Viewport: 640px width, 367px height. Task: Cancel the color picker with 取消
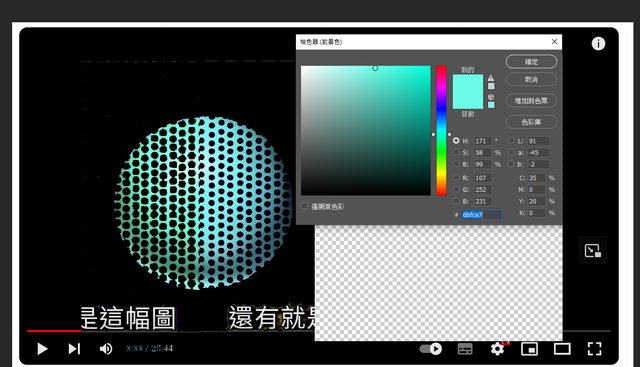[x=531, y=79]
